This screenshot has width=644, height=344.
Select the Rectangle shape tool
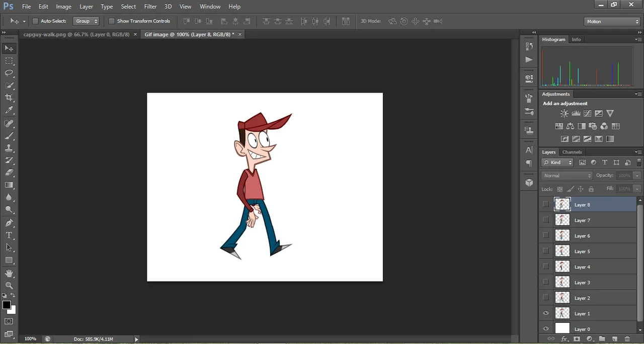click(9, 260)
